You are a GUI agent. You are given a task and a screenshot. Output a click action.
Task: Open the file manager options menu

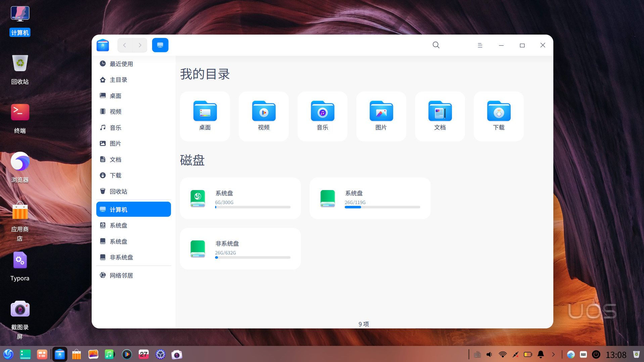[480, 45]
